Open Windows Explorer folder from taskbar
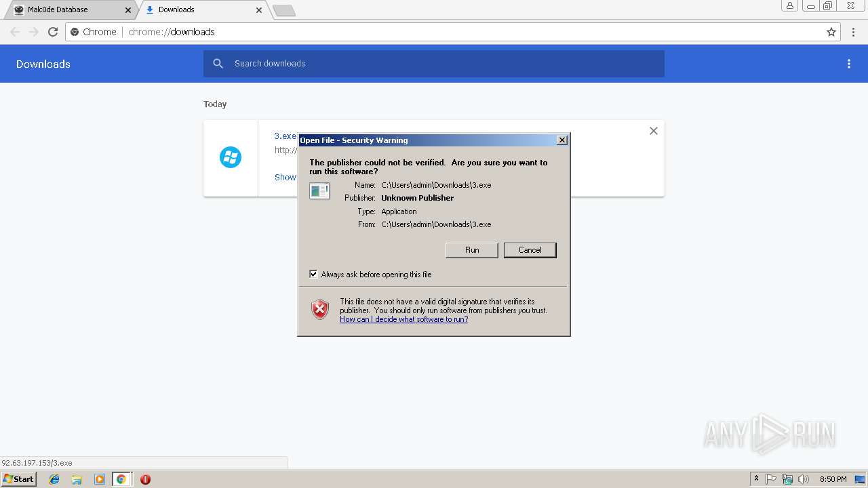868x488 pixels. click(x=77, y=479)
